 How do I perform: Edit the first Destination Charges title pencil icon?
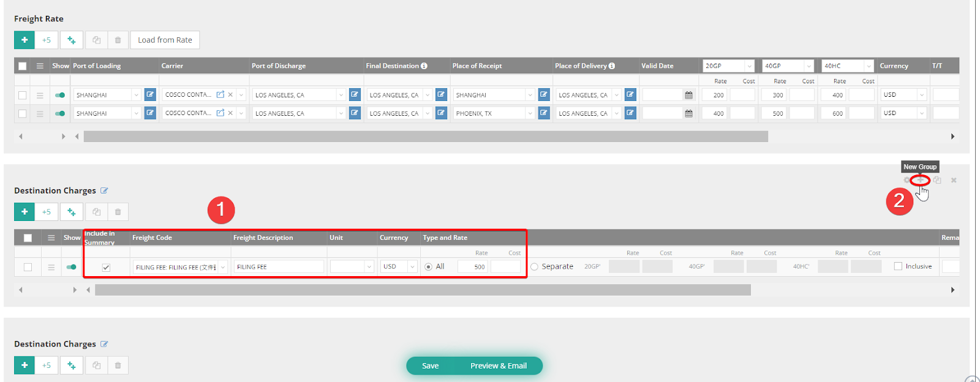tap(104, 190)
